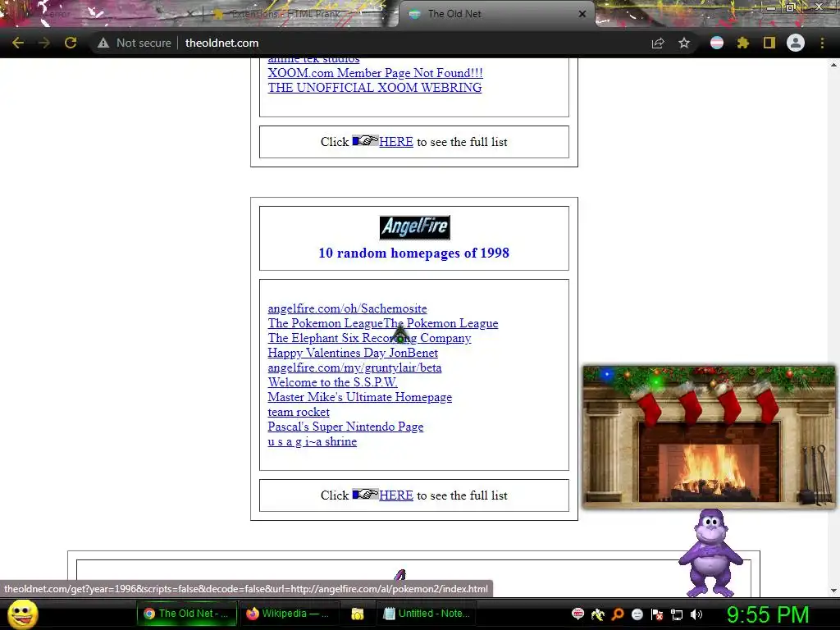The image size is (840, 630).
Task: Click the page scrollbar down arrow
Action: [x=833, y=591]
